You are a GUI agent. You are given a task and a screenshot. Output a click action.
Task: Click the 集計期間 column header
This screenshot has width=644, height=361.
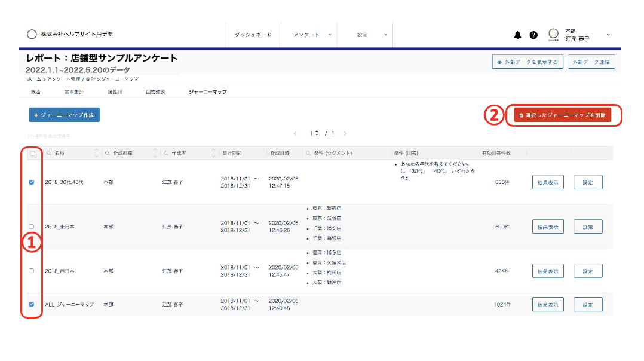click(232, 153)
